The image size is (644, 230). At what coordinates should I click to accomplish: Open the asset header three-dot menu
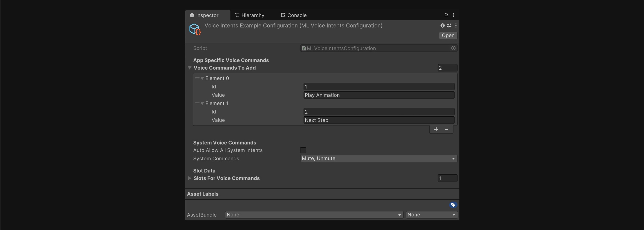point(456,26)
